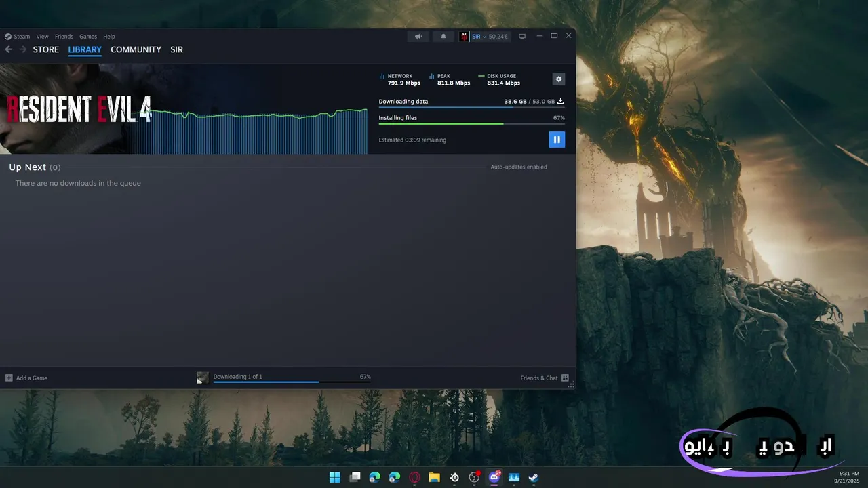Click the 38.6 GB / 53.0 GB size text

[530, 102]
